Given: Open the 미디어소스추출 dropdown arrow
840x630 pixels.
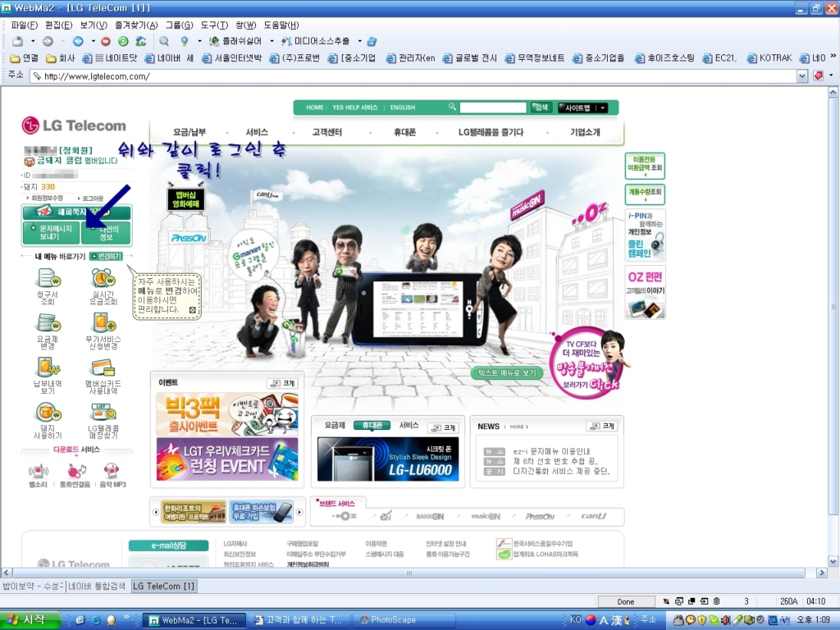Looking at the screenshot, I should (x=359, y=41).
